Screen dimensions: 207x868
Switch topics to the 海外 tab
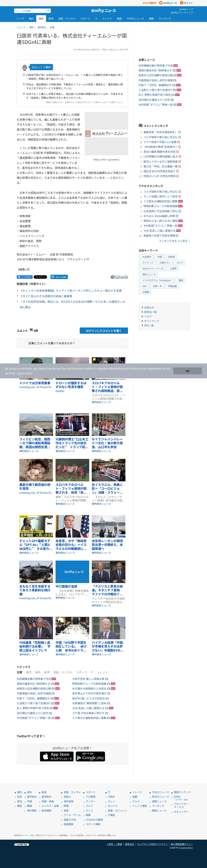(x=38, y=672)
